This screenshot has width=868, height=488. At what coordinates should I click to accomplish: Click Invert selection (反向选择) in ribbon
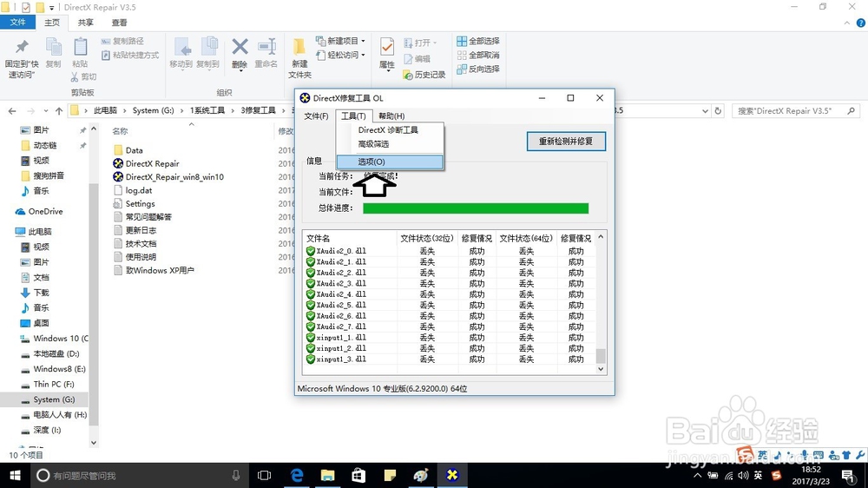coord(478,69)
